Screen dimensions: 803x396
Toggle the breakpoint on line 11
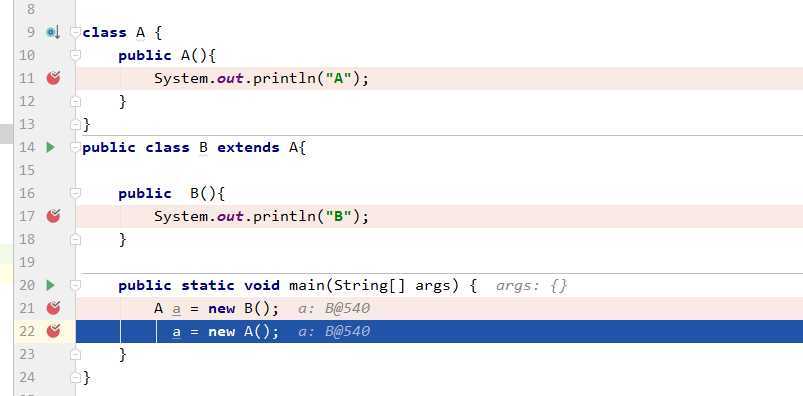pos(53,78)
